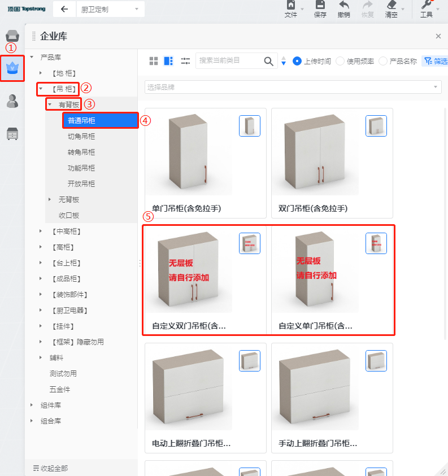Expand the 【厨卫电器】 category
The height and width of the screenshot is (476, 448).
click(41, 310)
